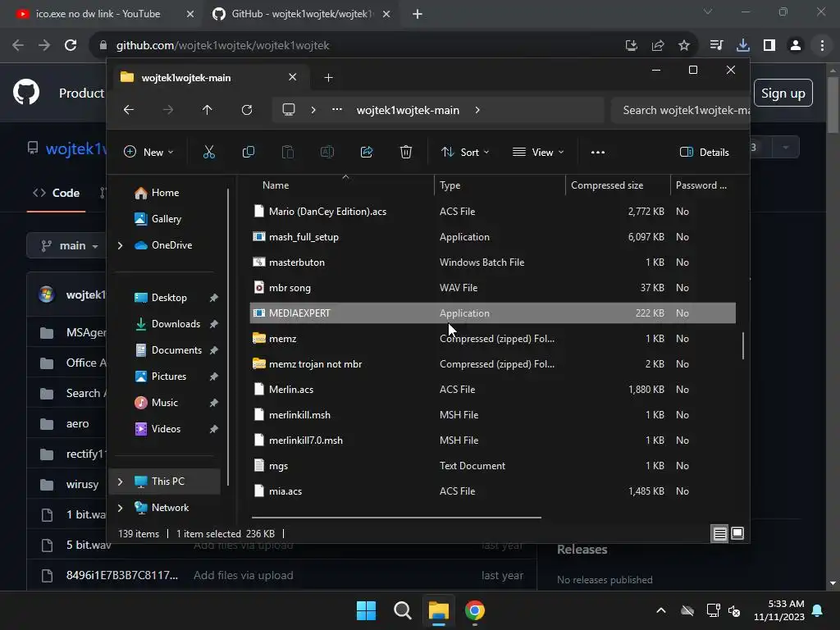Image resolution: width=840 pixels, height=630 pixels.
Task: Click the Explorer file list vertical scrollbar
Action: [x=743, y=346]
